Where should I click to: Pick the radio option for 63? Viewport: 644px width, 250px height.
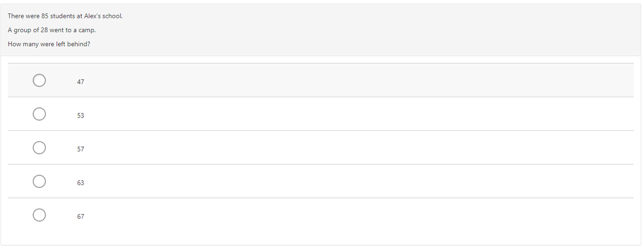39,181
